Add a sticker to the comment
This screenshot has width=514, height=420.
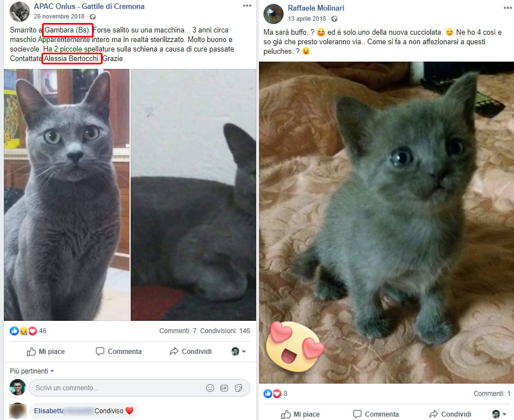[x=239, y=388]
